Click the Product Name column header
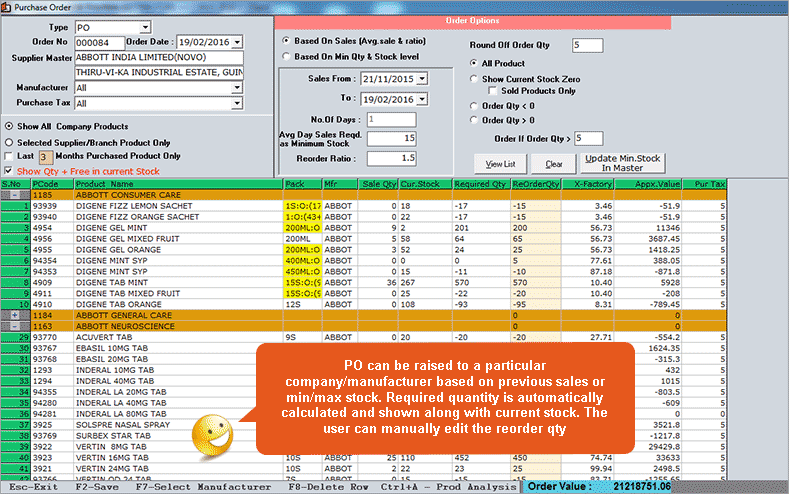This screenshot has height=494, width=789. (178, 184)
